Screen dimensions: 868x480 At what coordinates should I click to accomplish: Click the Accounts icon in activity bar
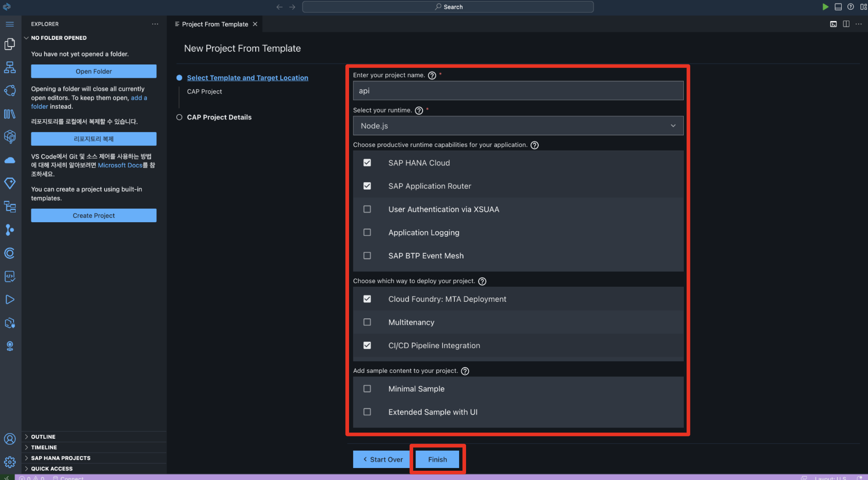coord(10,439)
